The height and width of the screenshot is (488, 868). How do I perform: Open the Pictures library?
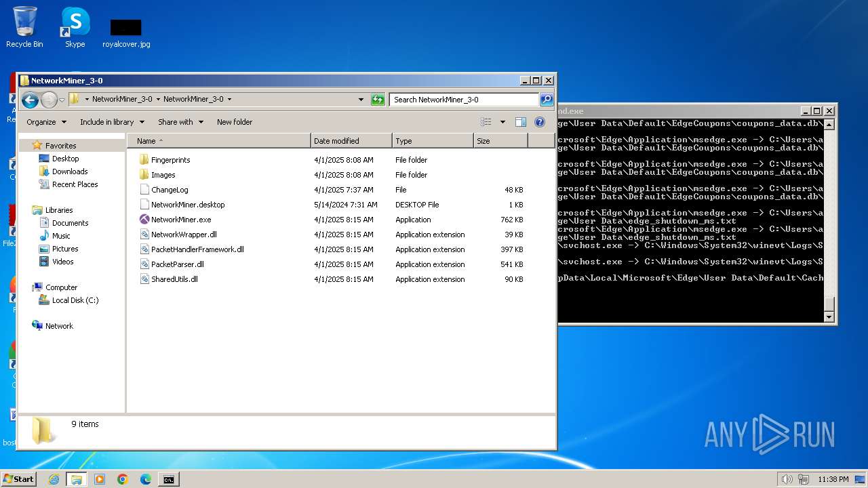click(65, 249)
